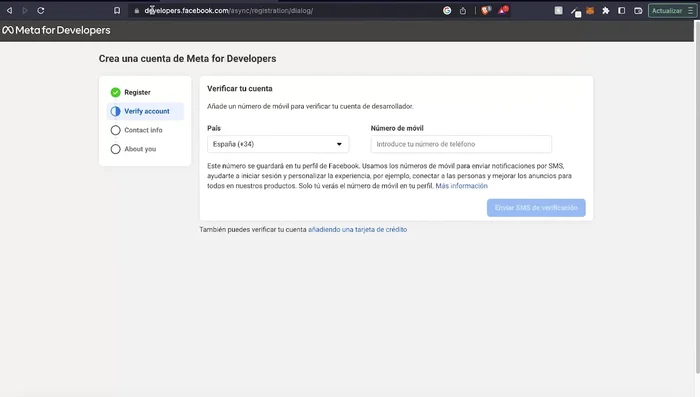The image size is (700, 397).
Task: Open the Brave wallet icon
Action: point(638,11)
